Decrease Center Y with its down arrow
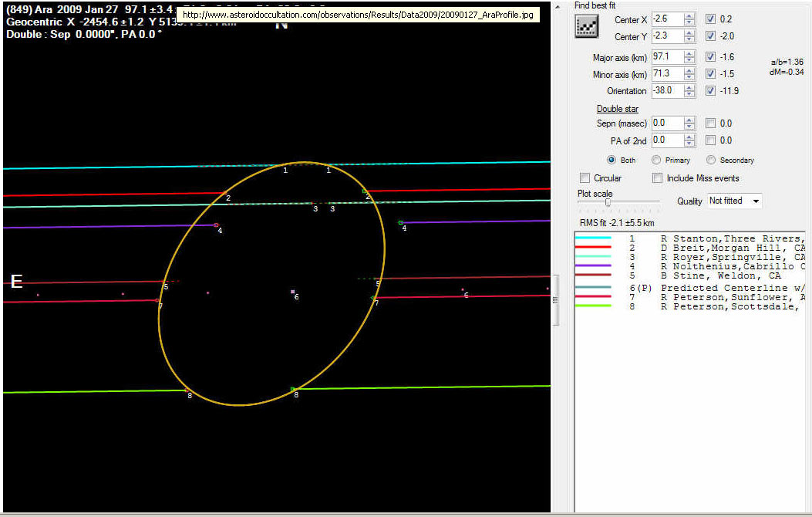 [689, 40]
